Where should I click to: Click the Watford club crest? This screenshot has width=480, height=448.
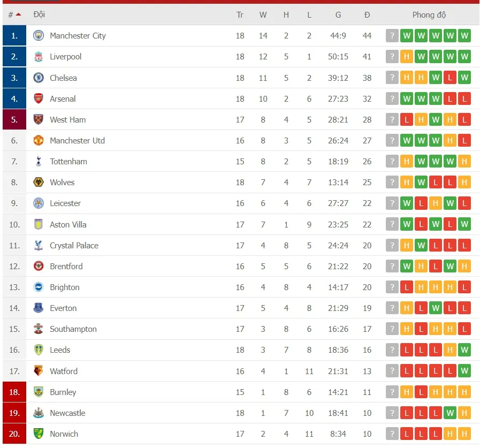[39, 371]
